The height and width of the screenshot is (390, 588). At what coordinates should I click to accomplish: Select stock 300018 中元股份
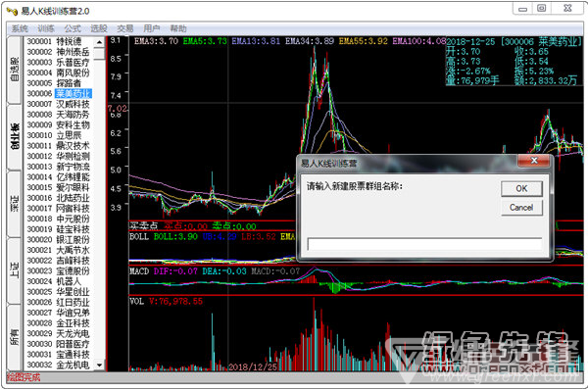point(58,219)
